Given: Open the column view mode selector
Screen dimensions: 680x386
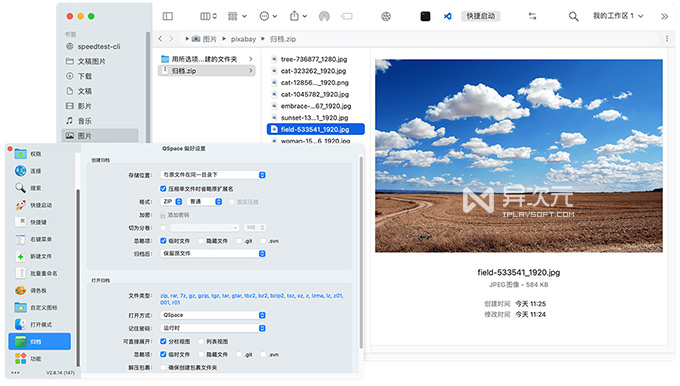Looking at the screenshot, I should (x=209, y=16).
